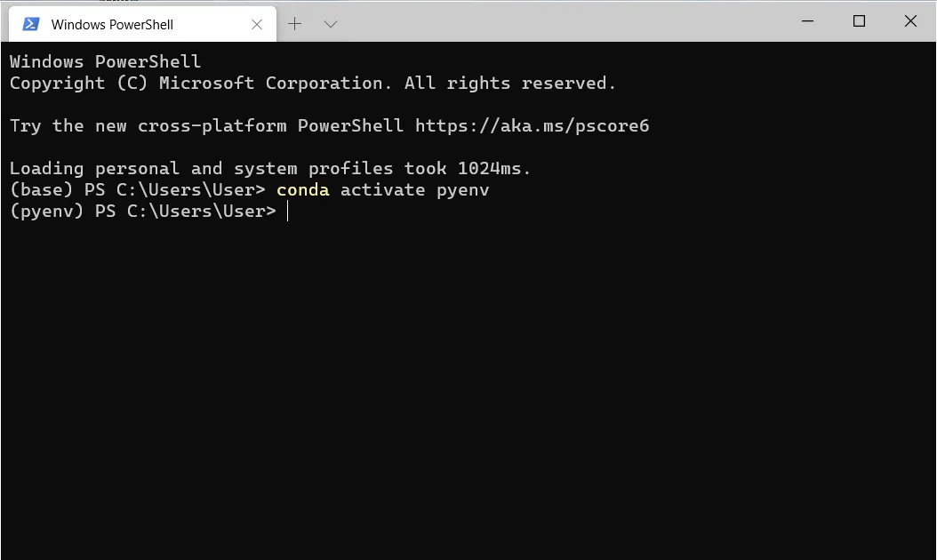Click the empty black terminal area below the prompt
This screenshot has height=560, width=937.
coord(468,388)
